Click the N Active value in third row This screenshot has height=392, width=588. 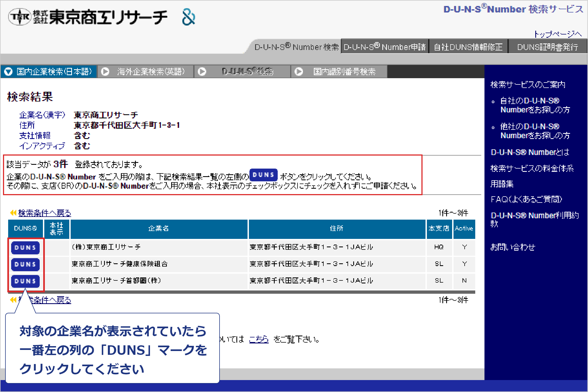click(x=464, y=281)
